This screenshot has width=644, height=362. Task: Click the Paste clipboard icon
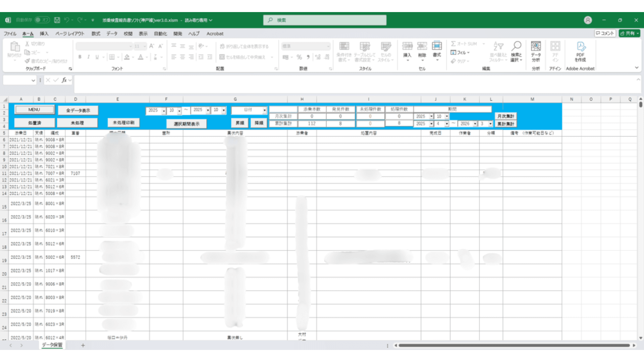coord(15,47)
